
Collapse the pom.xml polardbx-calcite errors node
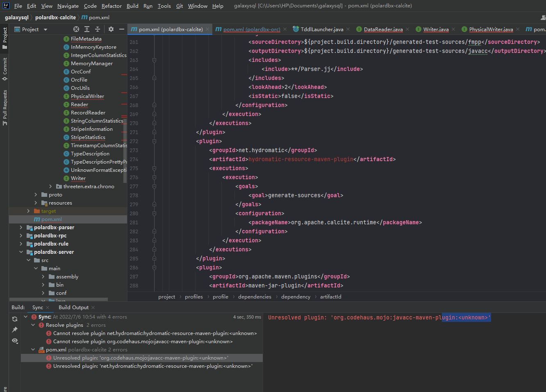[x=33, y=350]
